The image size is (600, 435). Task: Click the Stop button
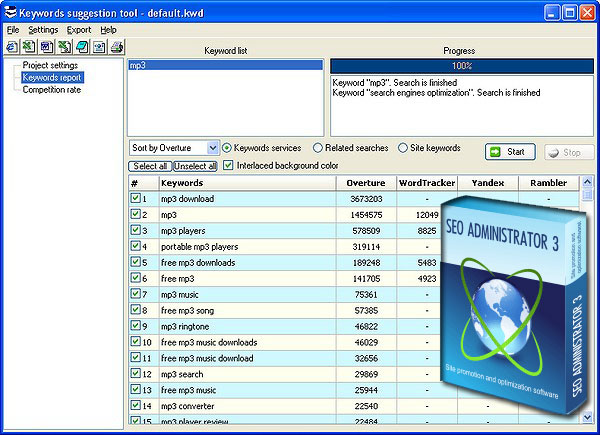tap(569, 153)
